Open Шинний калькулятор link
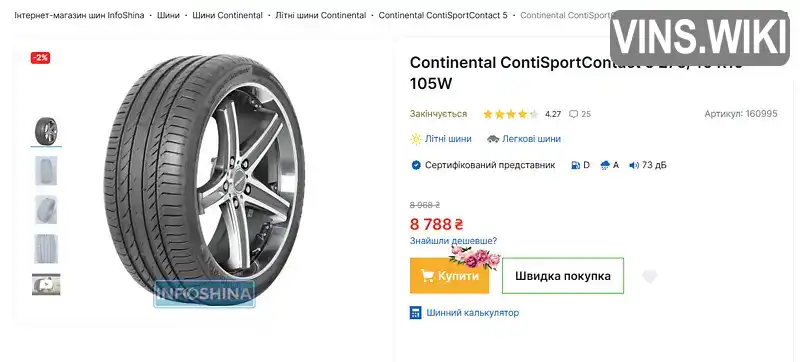Screen dimensions: 800x362 pyautogui.click(x=472, y=313)
